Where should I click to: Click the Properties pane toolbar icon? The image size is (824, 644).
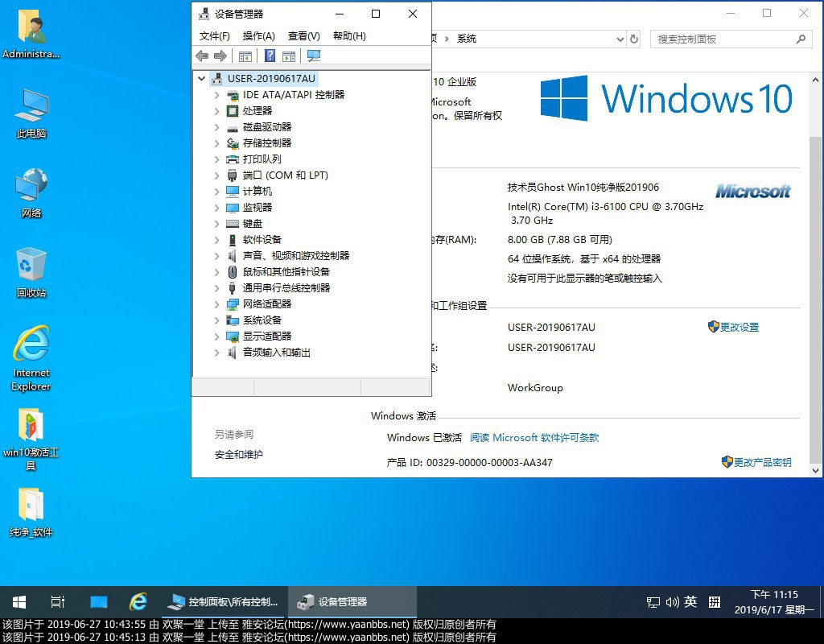289,56
